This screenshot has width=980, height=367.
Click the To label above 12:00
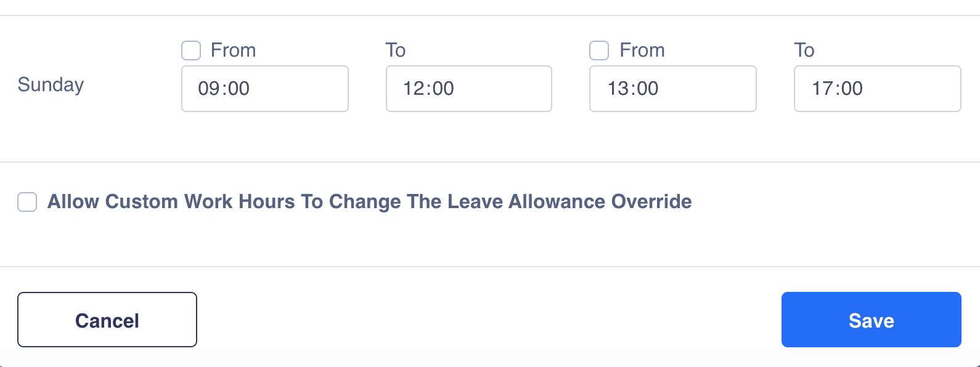click(395, 50)
